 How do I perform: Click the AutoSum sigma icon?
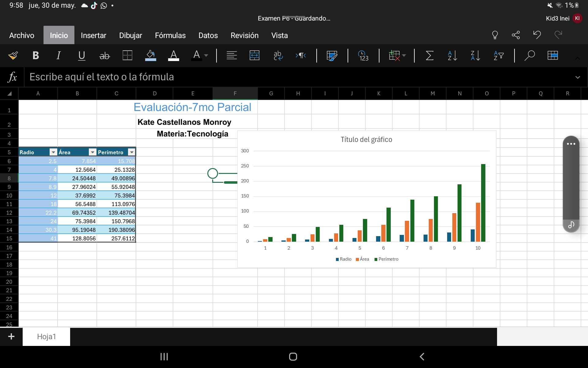(x=429, y=56)
